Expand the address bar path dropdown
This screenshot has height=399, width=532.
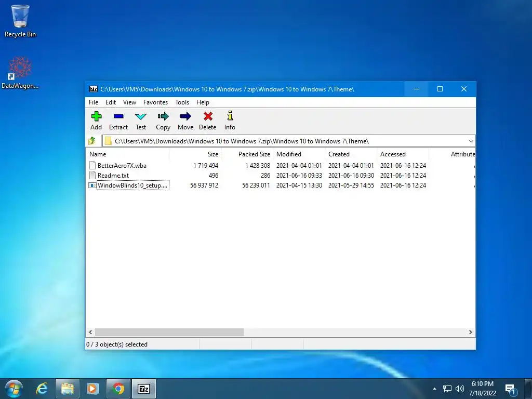pos(471,141)
